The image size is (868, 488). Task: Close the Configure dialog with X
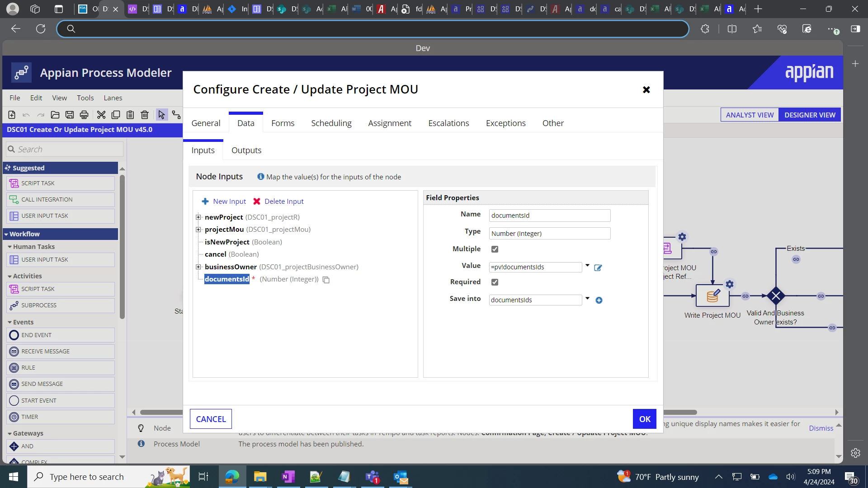(646, 89)
